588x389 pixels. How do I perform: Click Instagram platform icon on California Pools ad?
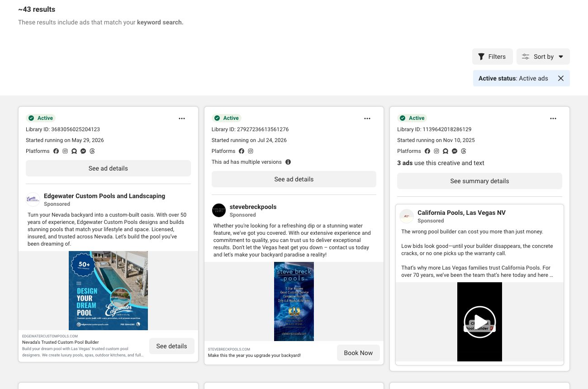(436, 151)
